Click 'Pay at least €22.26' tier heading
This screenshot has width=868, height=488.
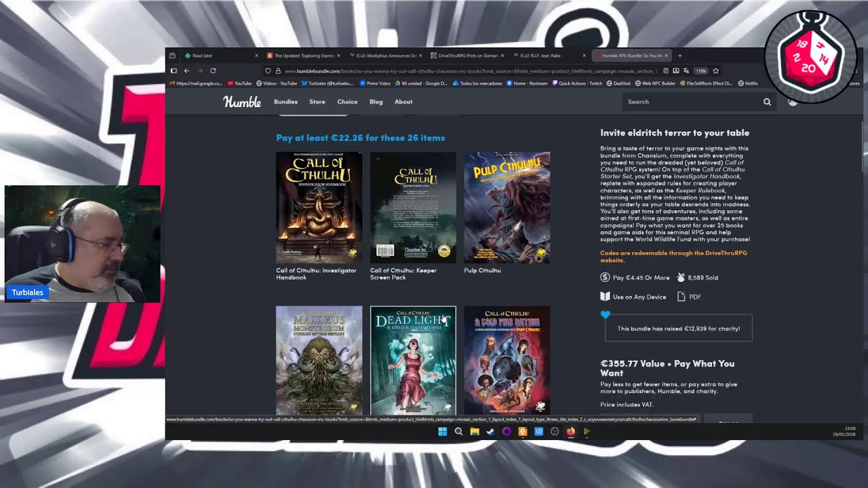[x=360, y=138]
